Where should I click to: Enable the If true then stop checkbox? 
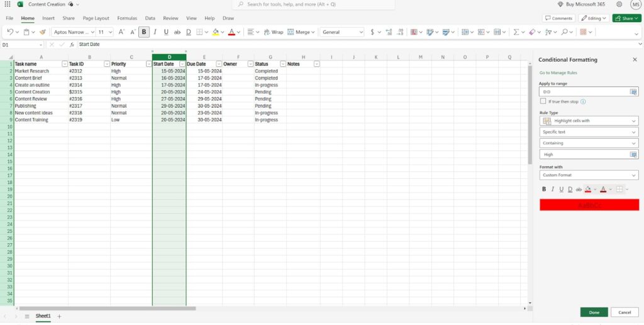[543, 101]
